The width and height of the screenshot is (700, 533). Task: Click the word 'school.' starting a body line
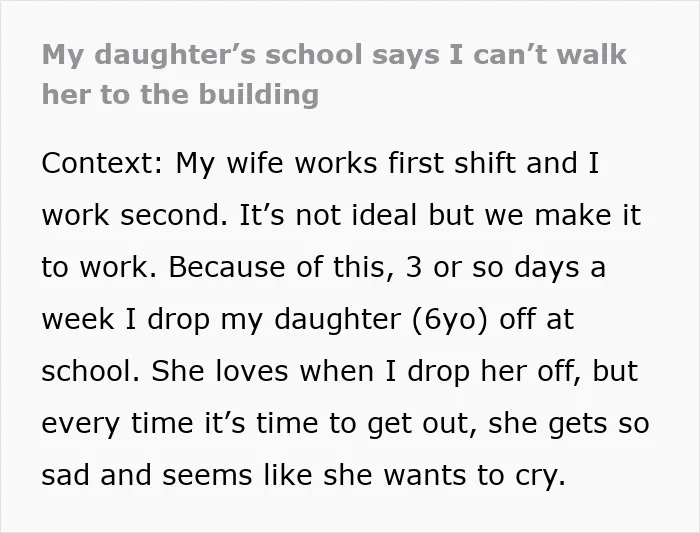pos(91,371)
